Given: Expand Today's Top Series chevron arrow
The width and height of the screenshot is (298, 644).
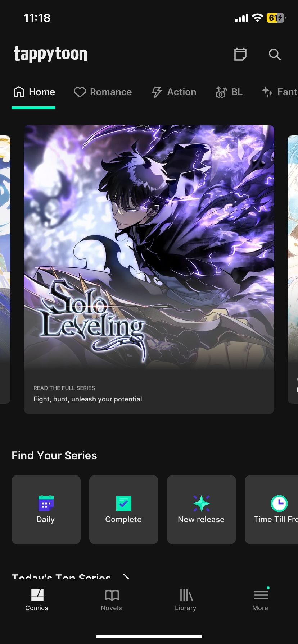Looking at the screenshot, I should click(126, 577).
